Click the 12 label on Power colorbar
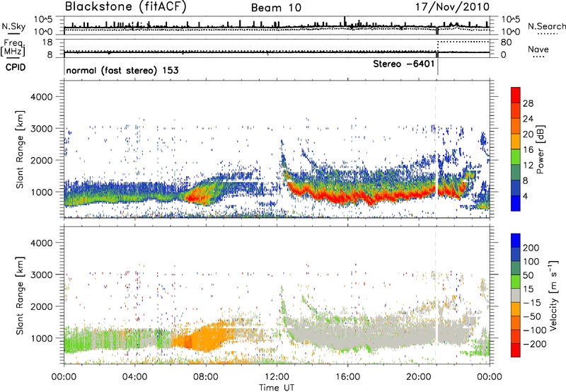Image resolution: width=566 pixels, height=392 pixels. pyautogui.click(x=528, y=166)
